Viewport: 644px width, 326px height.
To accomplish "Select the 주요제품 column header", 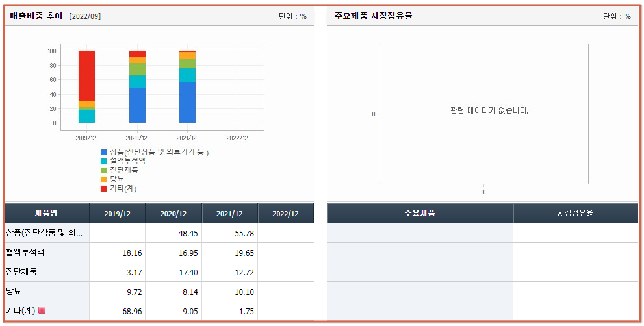I will coord(420,213).
